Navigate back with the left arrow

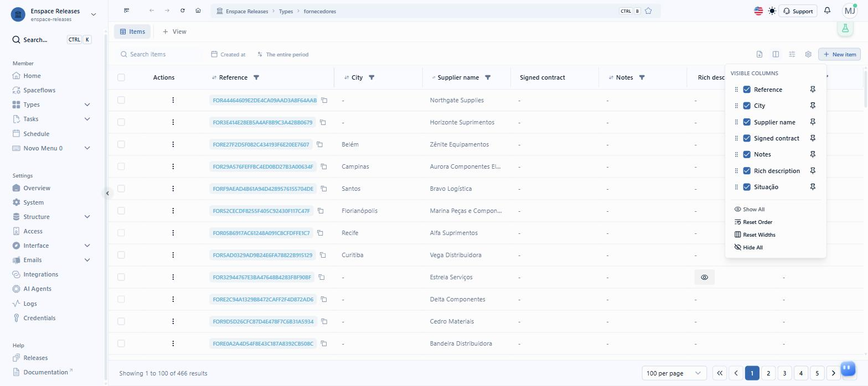coord(152,11)
